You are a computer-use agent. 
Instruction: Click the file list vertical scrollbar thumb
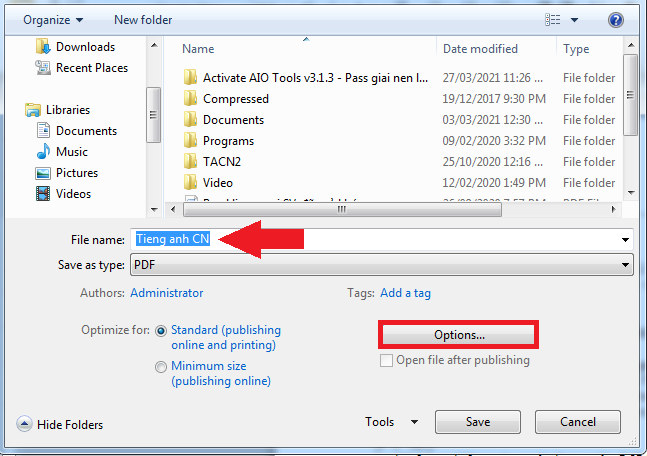630,95
